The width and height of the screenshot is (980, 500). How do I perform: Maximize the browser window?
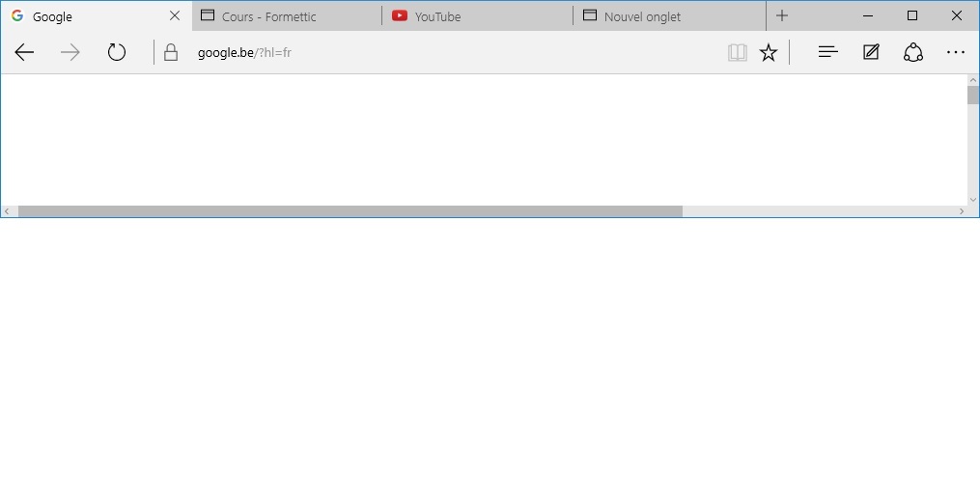click(912, 16)
